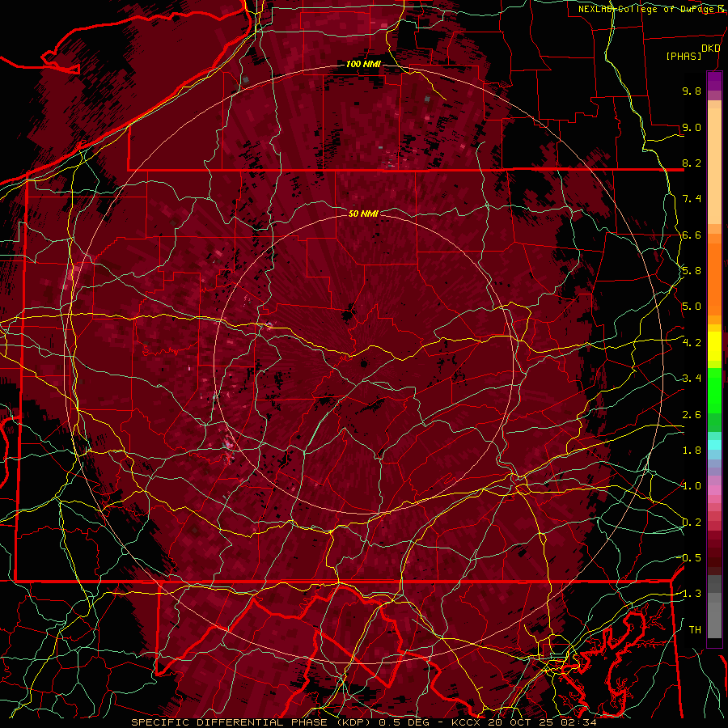Select the 1.8 legend value
728x728 pixels.
click(692, 451)
